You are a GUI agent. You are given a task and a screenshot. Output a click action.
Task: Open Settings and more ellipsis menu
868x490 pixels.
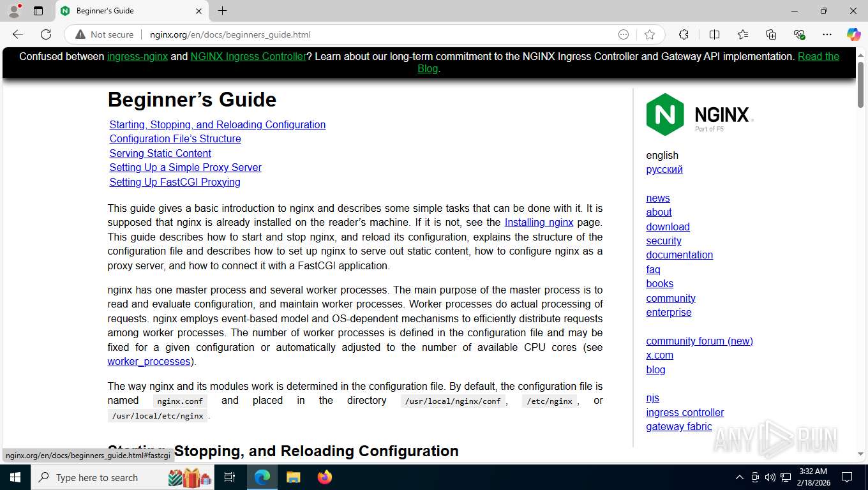(x=827, y=34)
